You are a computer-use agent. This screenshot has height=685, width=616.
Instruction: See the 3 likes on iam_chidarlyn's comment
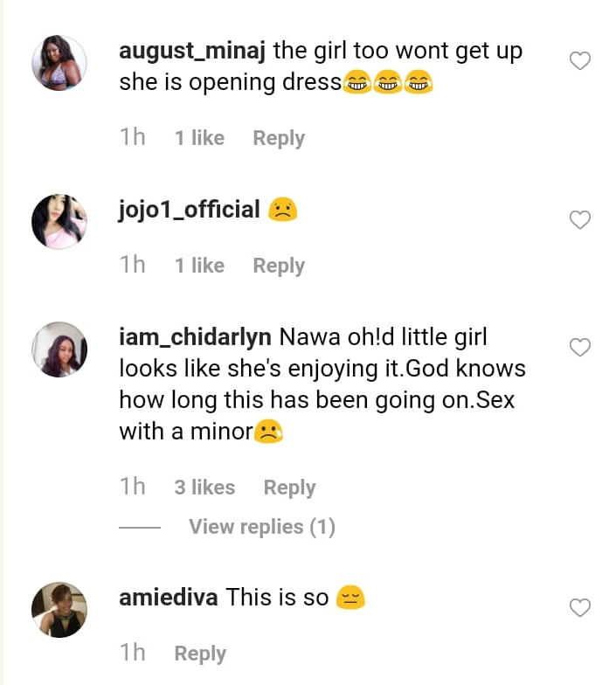(x=204, y=488)
